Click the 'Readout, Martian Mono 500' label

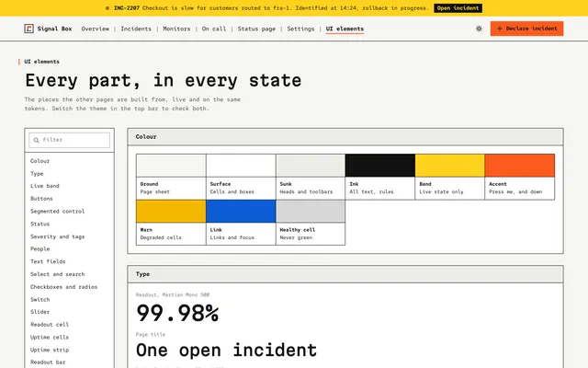coord(173,294)
